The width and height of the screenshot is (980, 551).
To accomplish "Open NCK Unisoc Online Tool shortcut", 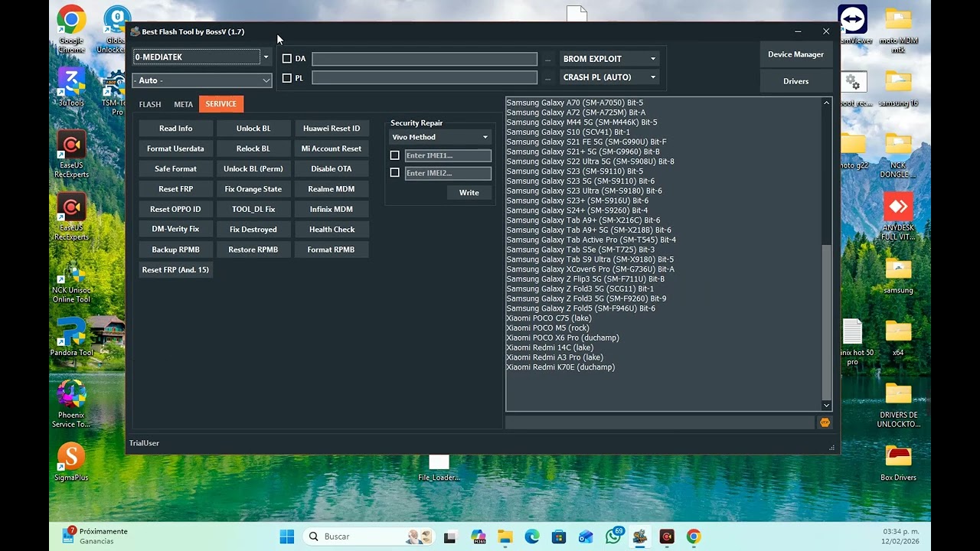I will 71,283.
